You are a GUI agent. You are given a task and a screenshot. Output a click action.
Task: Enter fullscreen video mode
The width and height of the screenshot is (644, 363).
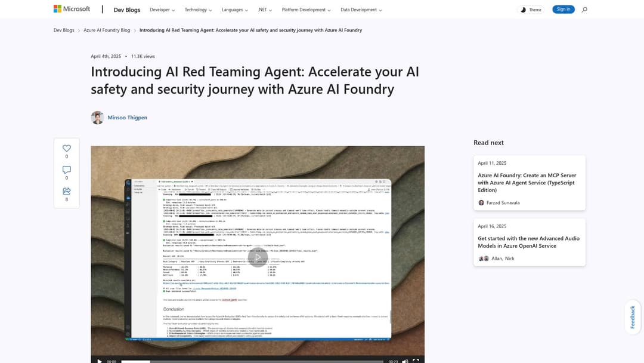tap(416, 361)
